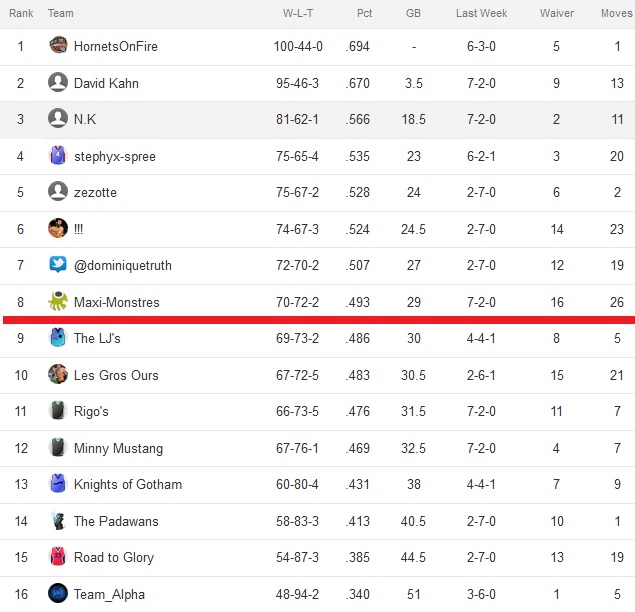Image resolution: width=635 pixels, height=612 pixels.
Task: Select the highlighted N.K row team name
Action: (x=85, y=119)
